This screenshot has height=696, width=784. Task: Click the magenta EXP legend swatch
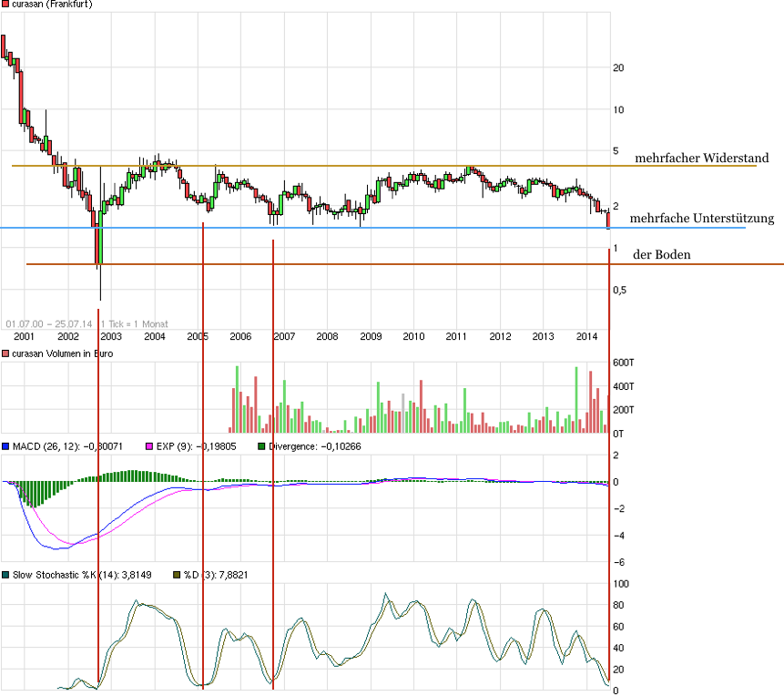point(149,446)
